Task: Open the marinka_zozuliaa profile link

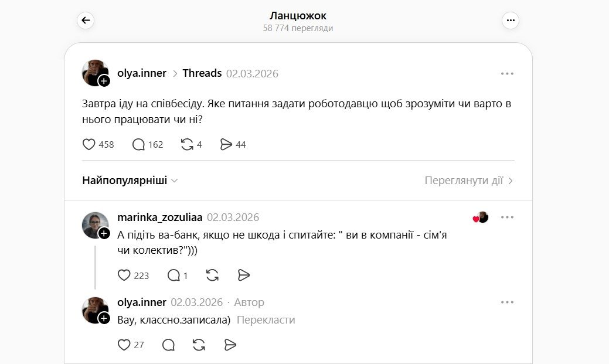Action: pos(160,217)
